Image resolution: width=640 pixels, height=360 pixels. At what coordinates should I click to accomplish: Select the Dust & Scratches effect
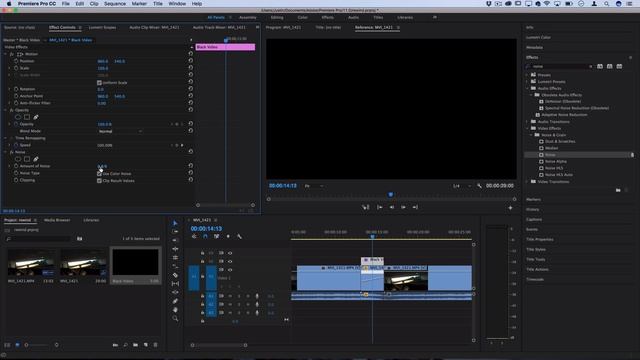pos(560,141)
